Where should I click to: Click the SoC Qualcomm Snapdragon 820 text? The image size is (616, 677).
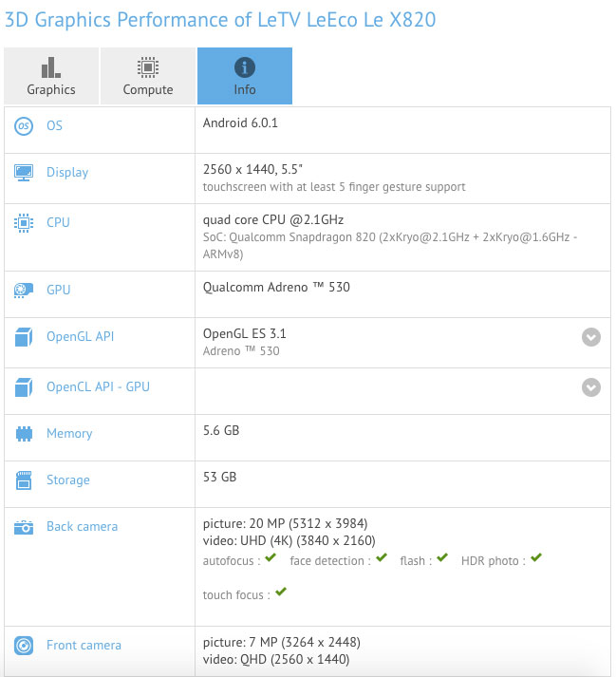[x=390, y=245]
